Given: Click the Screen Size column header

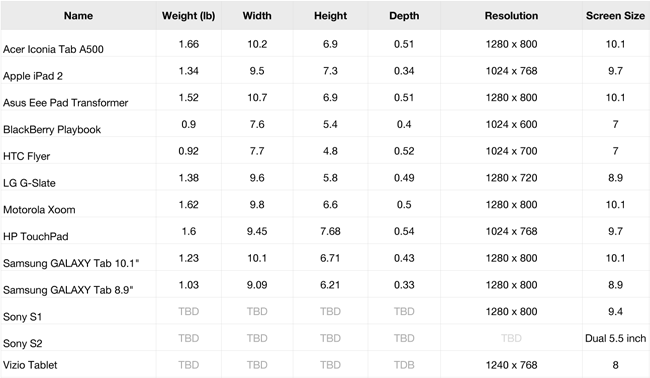Looking at the screenshot, I should [615, 16].
